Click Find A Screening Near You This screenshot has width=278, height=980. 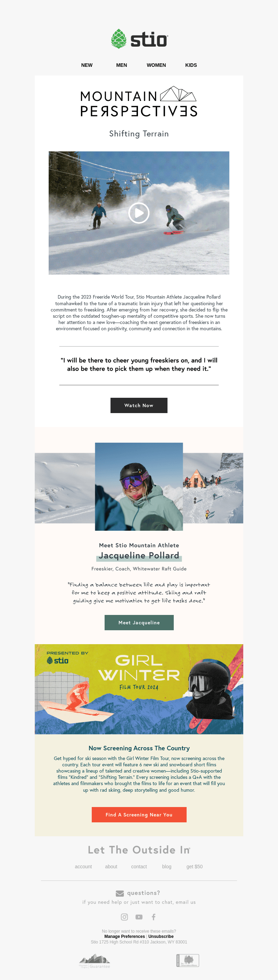pyautogui.click(x=139, y=814)
